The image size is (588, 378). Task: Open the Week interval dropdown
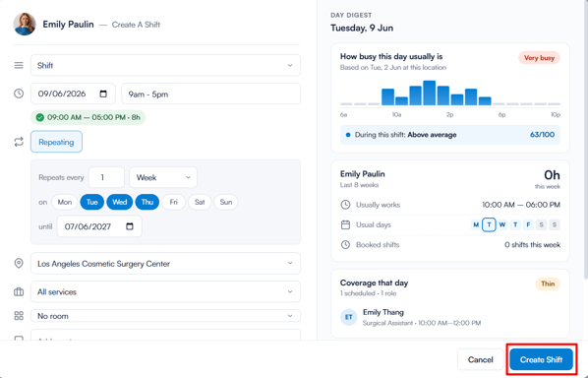point(163,177)
